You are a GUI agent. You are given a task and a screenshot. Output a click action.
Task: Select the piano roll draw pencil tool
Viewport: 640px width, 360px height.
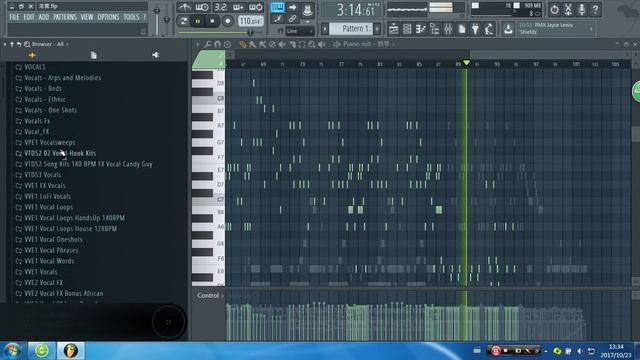click(243, 44)
